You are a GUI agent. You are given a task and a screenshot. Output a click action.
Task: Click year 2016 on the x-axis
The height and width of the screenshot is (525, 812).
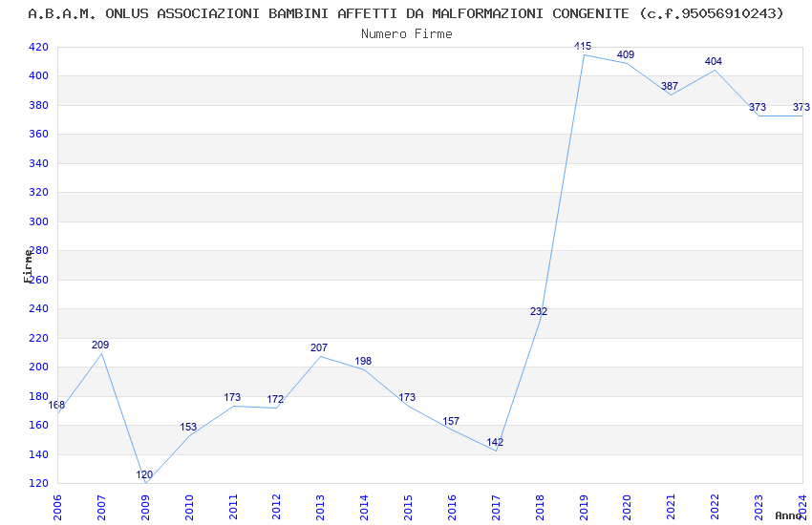click(452, 508)
